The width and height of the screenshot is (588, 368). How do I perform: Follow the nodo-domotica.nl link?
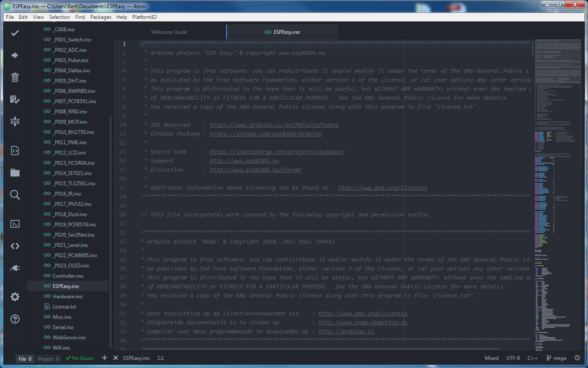click(363, 322)
